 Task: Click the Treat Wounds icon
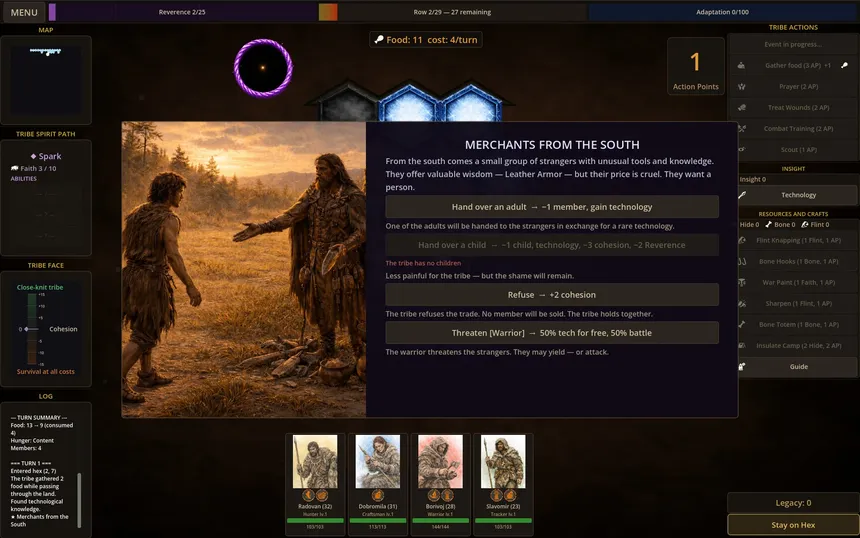[741, 107]
